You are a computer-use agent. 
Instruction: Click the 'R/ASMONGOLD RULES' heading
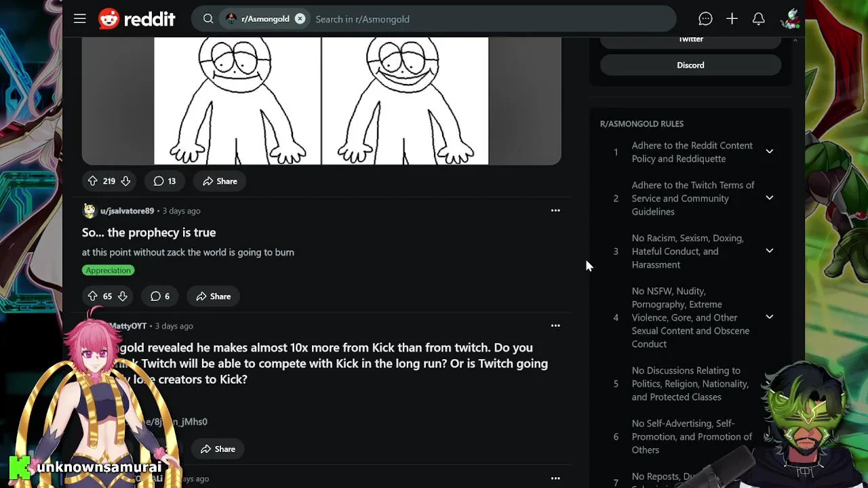coord(642,124)
